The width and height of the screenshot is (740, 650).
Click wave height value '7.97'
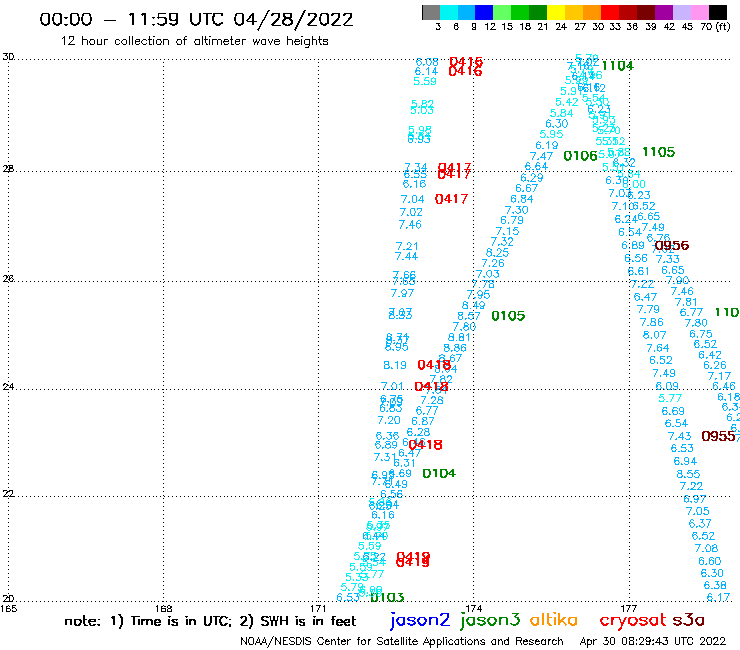click(x=402, y=293)
